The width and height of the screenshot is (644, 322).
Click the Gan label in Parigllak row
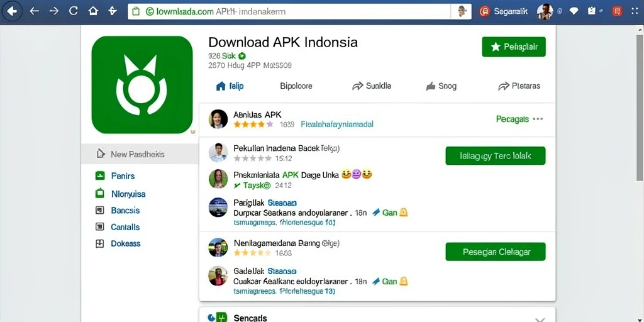click(x=389, y=213)
